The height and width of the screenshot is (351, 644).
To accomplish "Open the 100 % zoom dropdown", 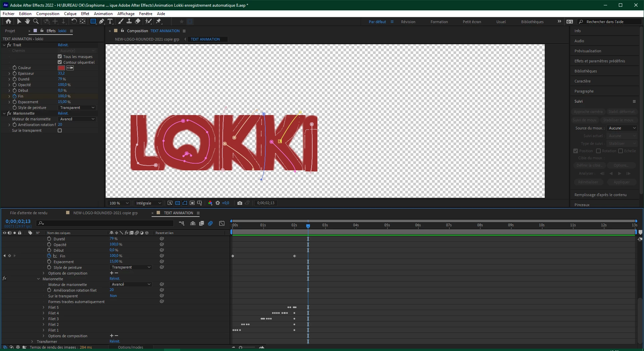I will coord(119,203).
